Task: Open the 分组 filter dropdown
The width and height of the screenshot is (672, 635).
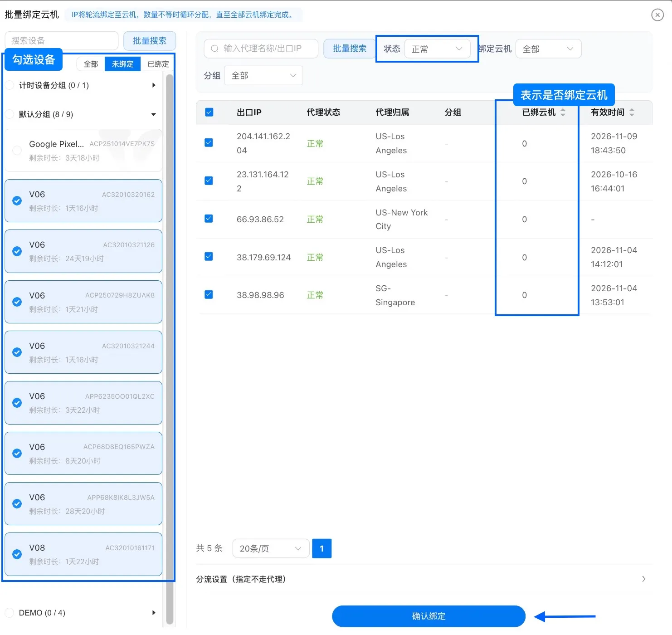Action: coord(263,75)
